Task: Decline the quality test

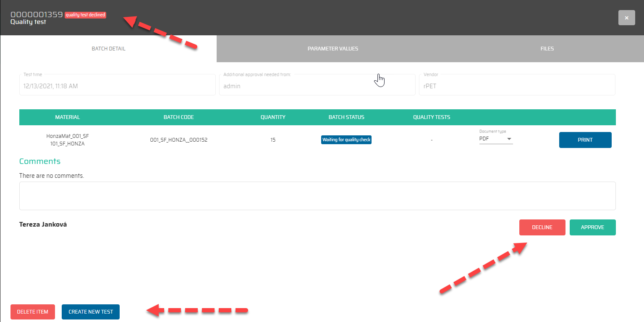Action: click(542, 227)
